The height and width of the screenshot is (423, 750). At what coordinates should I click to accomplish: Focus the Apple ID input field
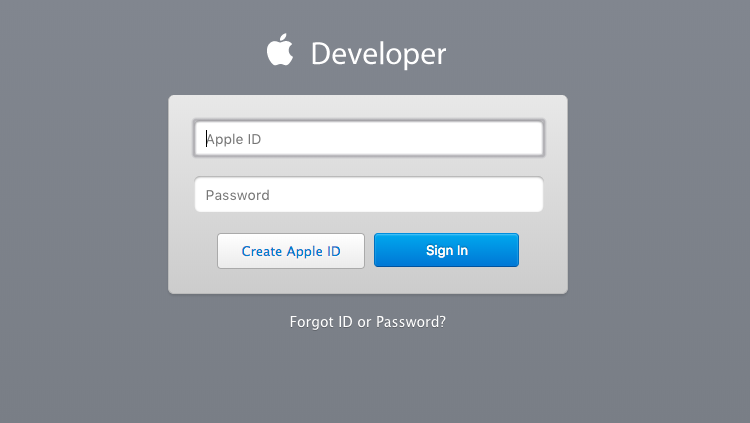(369, 139)
